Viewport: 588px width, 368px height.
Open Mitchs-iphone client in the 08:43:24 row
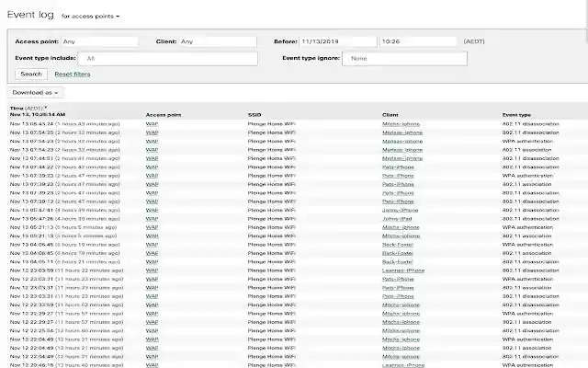click(x=401, y=124)
